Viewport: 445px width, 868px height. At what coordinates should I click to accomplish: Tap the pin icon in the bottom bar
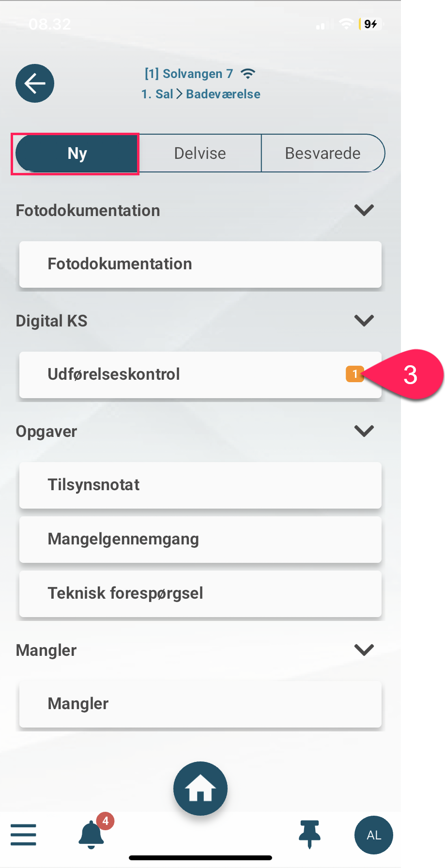coord(310,834)
